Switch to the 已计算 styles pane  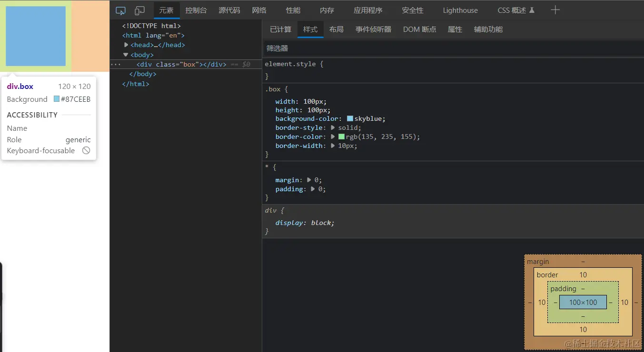tap(281, 29)
